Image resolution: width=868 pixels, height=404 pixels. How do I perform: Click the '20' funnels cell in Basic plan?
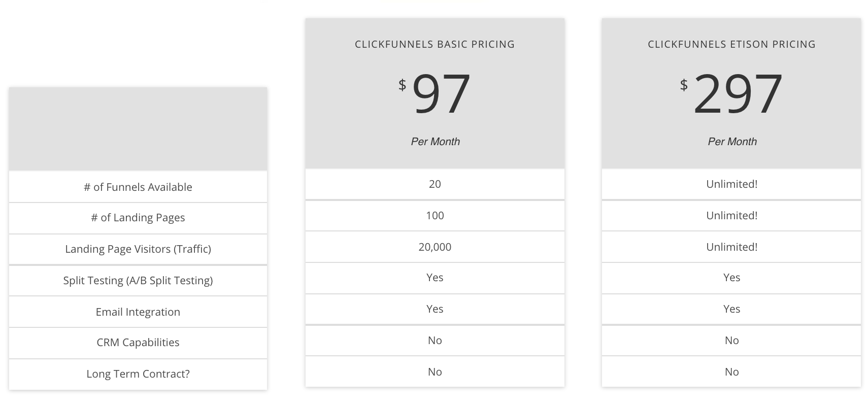[435, 184]
